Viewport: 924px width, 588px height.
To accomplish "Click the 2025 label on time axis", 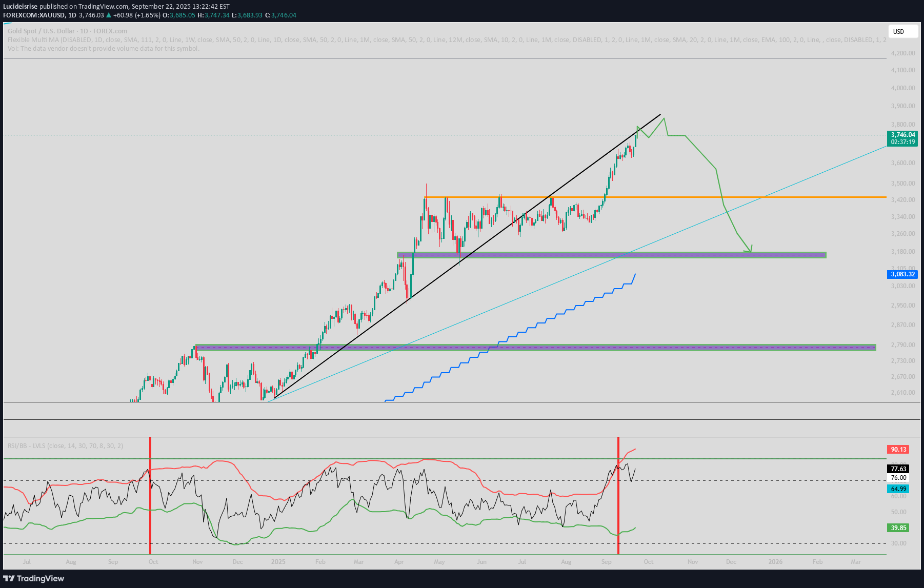I will (x=278, y=562).
